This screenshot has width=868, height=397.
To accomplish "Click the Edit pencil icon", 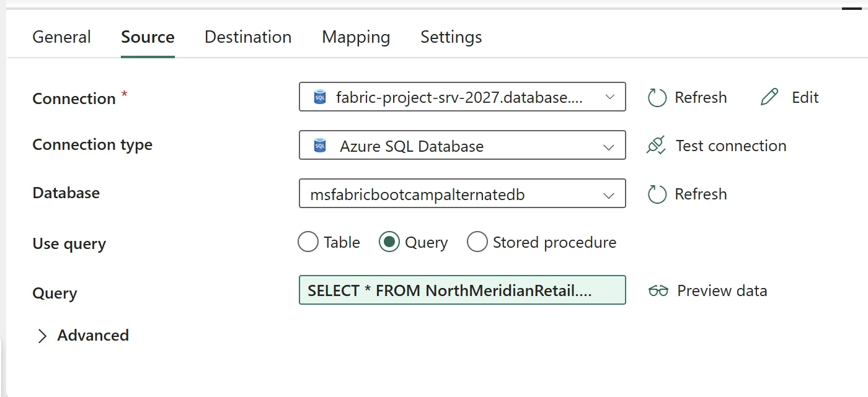I will coord(769,97).
